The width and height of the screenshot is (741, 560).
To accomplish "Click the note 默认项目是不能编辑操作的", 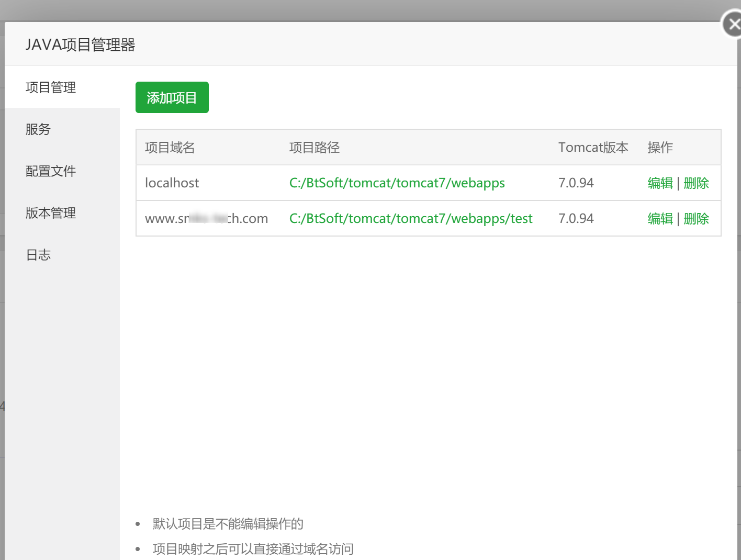I will click(228, 524).
